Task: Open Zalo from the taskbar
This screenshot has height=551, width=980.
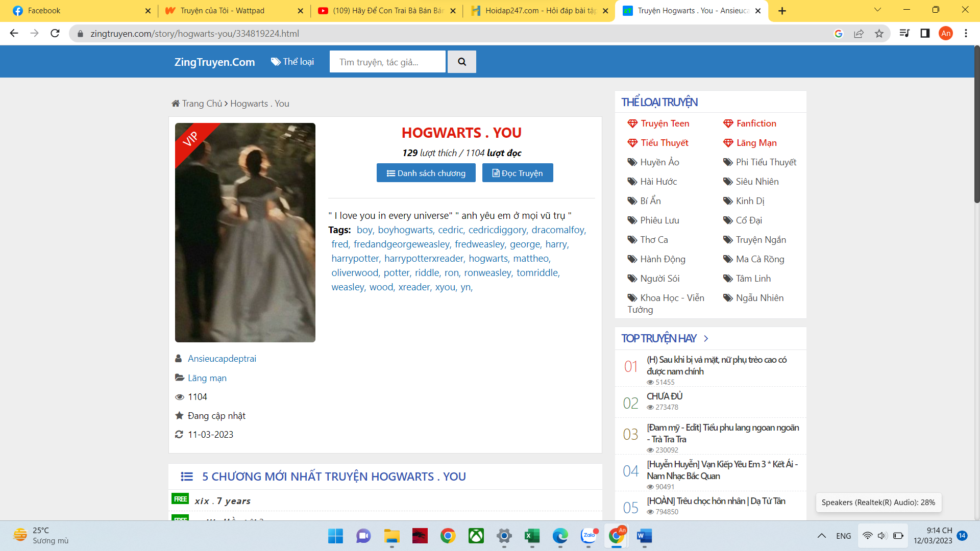Action: point(589,536)
